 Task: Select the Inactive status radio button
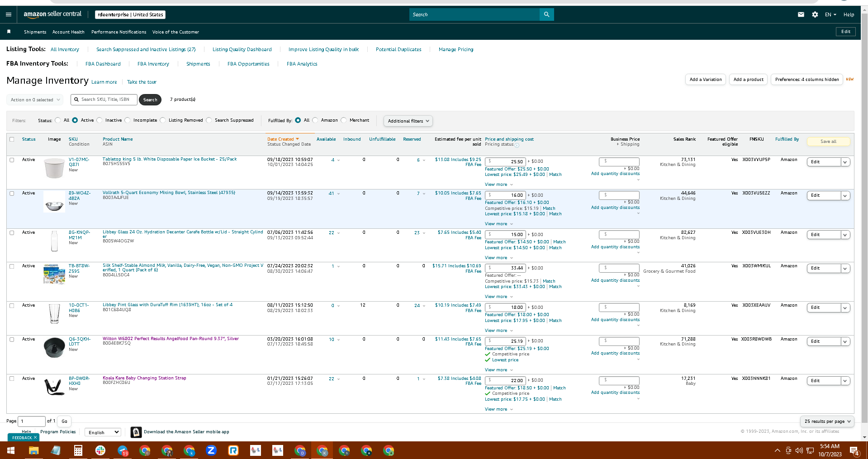(100, 120)
